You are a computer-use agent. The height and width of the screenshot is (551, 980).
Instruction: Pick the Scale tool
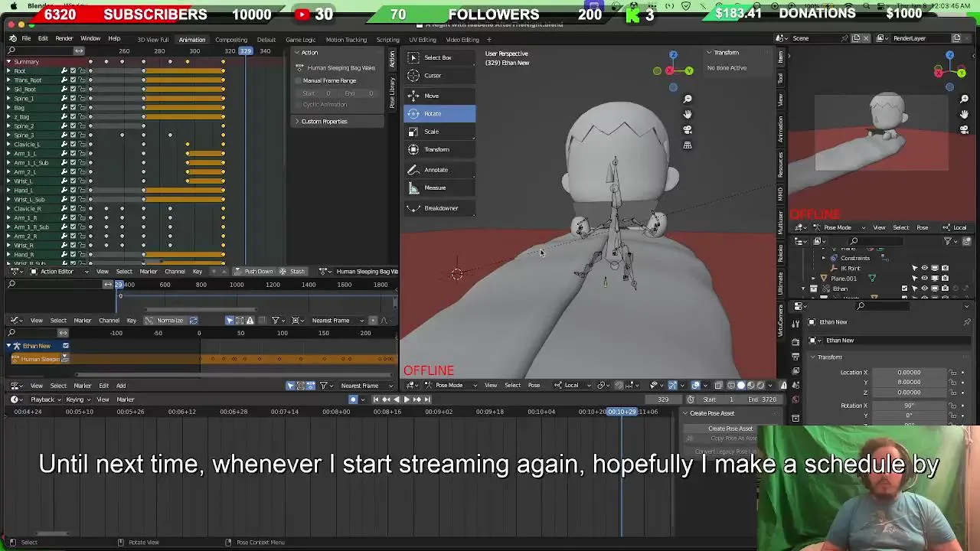[x=439, y=132]
